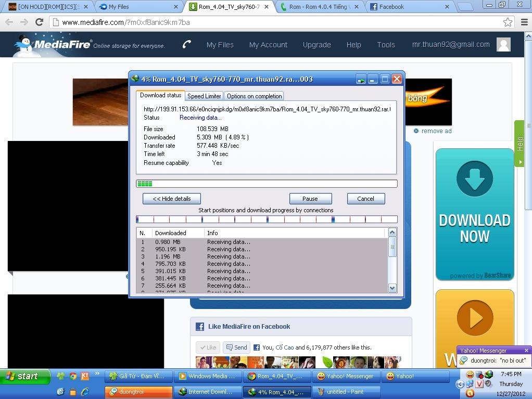Click the red V icon in system tray
532x399 pixels.
click(x=479, y=384)
